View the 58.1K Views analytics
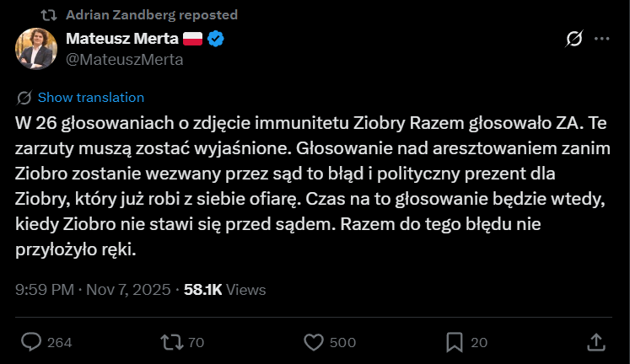 (219, 289)
